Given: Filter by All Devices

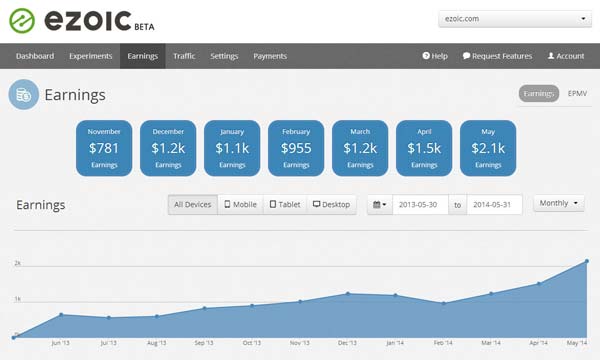Looking at the screenshot, I should pos(192,205).
